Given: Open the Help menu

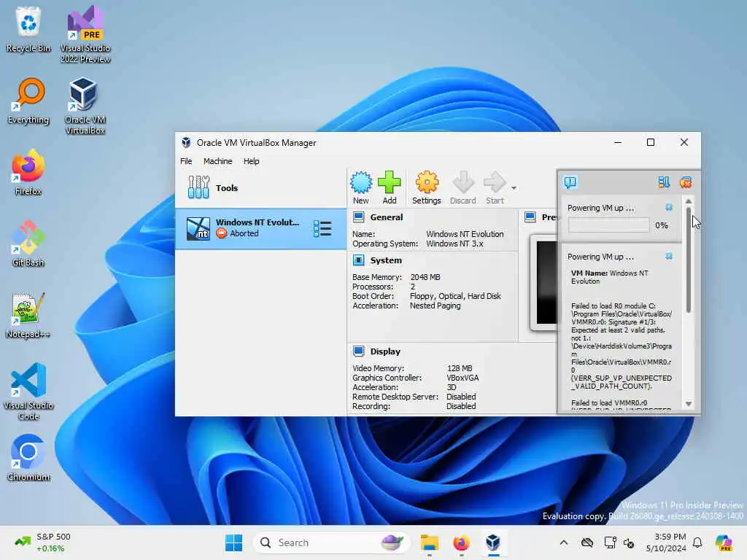Looking at the screenshot, I should [x=251, y=161].
